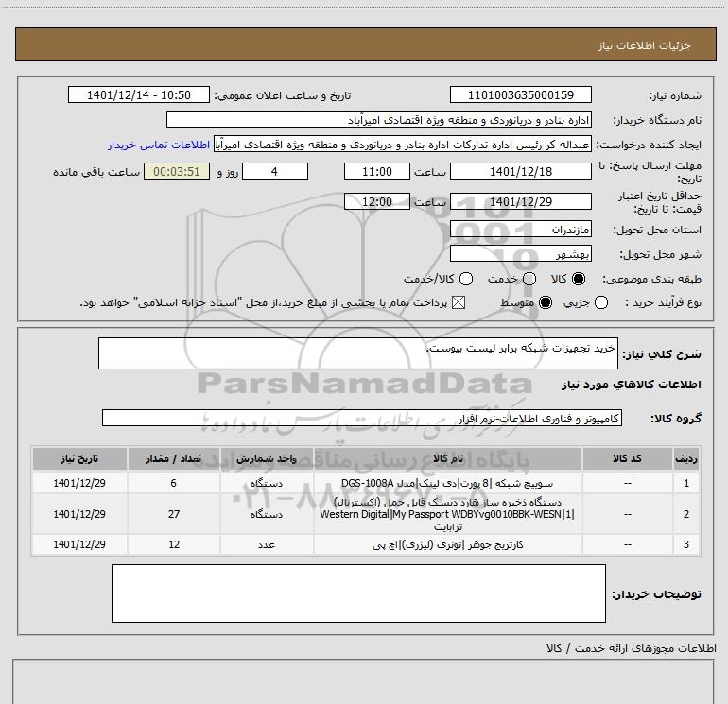The height and width of the screenshot is (704, 728).
Task: Click date 1401/12/29 in the switch row
Action: pos(79,483)
